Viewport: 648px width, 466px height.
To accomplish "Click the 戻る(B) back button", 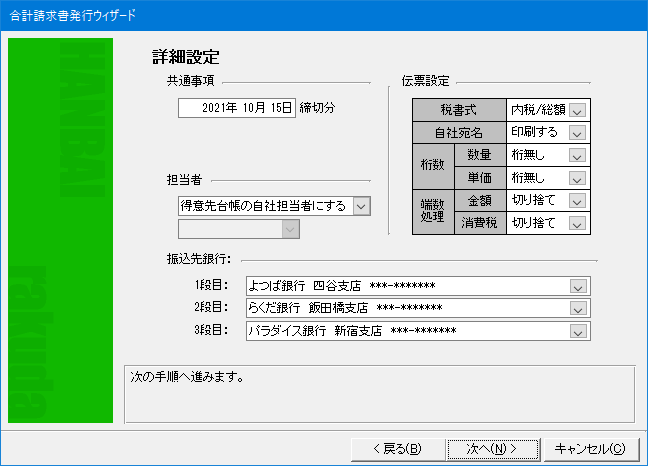I will pos(398,449).
